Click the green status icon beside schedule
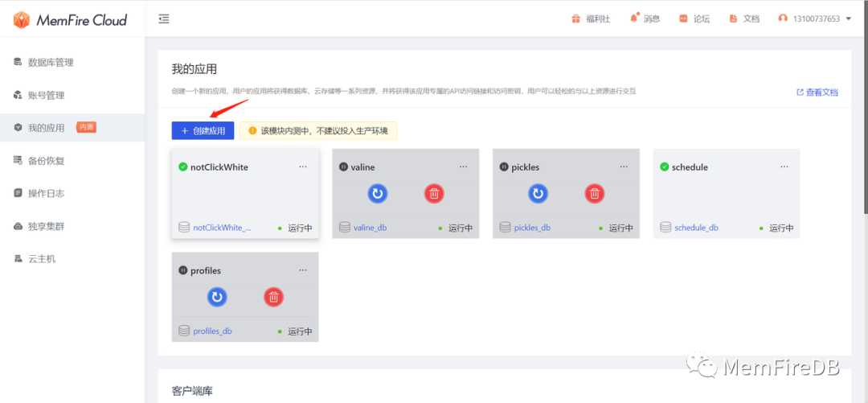 click(x=665, y=167)
